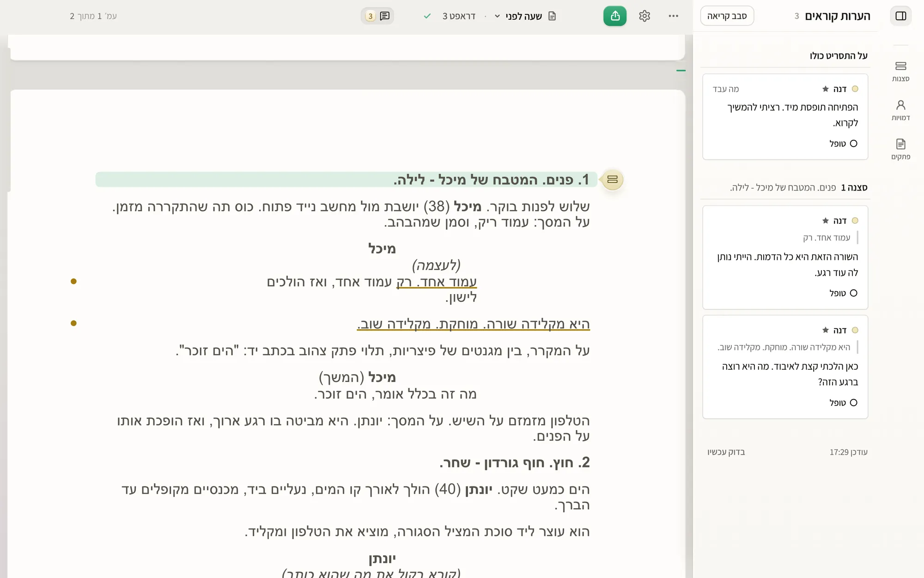Screen dimensions: 924x578
Task: Click underlined line היא מקלידה שורה. מוחקת
Action: click(473, 324)
